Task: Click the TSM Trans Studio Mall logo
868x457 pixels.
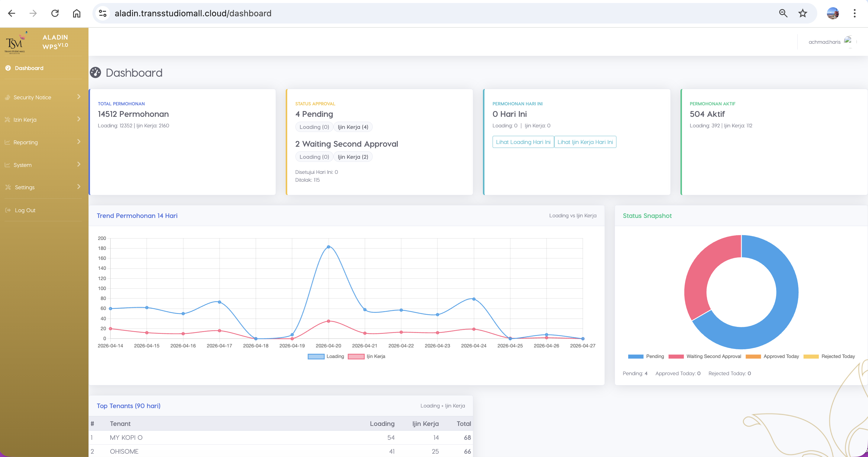Action: 15,43
